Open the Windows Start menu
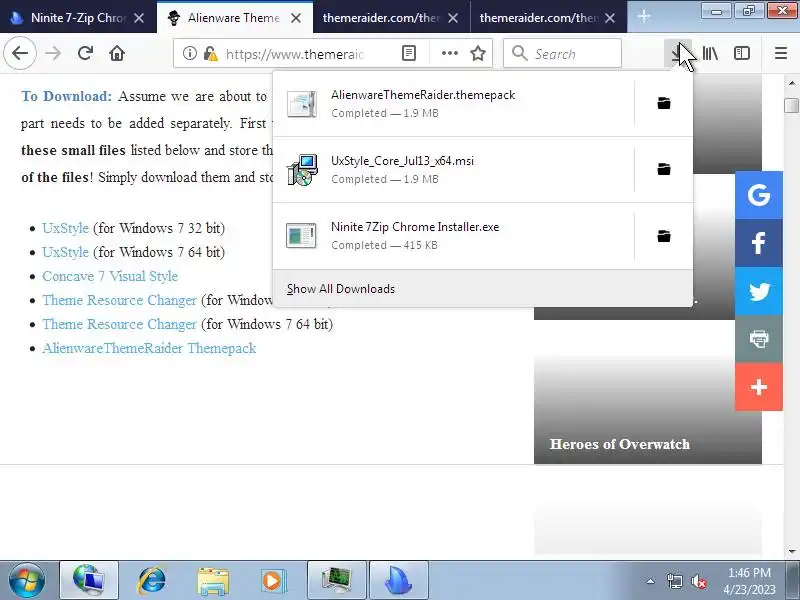The image size is (800, 600). click(26, 580)
